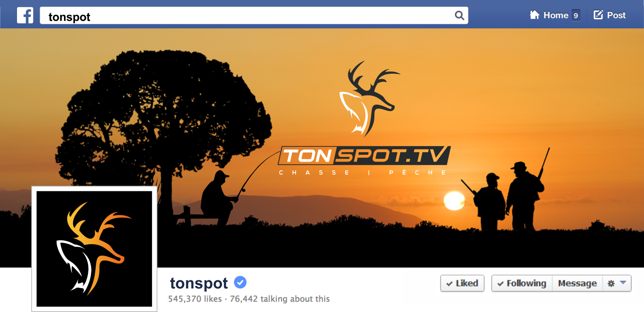The width and height of the screenshot is (644, 312).
Task: Click the magnifying glass search icon
Action: point(459,16)
